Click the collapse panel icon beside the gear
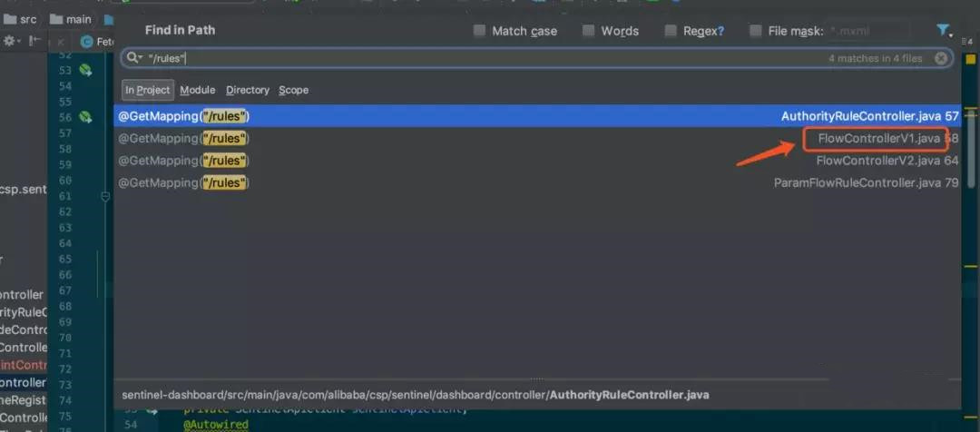 tap(35, 41)
